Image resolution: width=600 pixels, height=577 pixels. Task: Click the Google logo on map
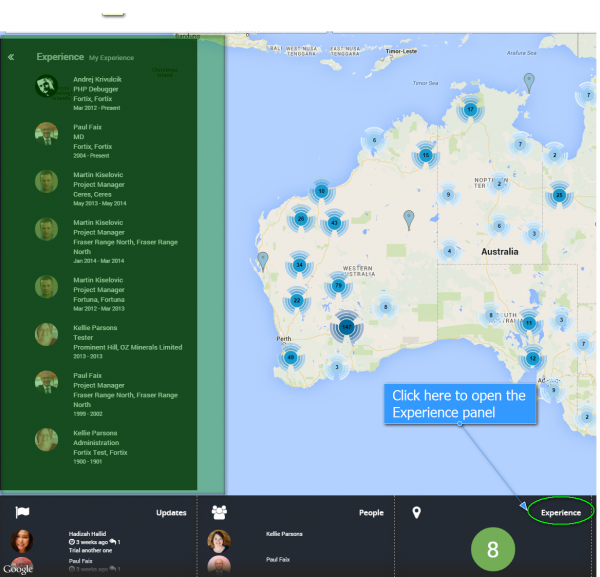pos(18,568)
